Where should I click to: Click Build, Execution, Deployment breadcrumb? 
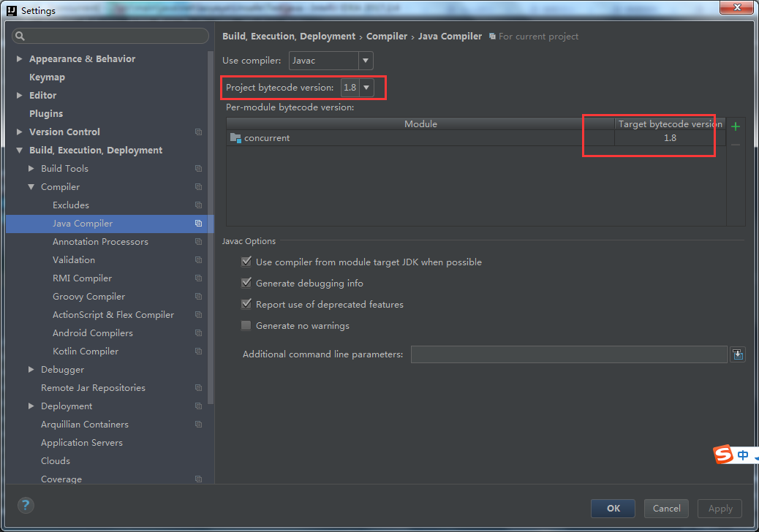[x=289, y=37]
